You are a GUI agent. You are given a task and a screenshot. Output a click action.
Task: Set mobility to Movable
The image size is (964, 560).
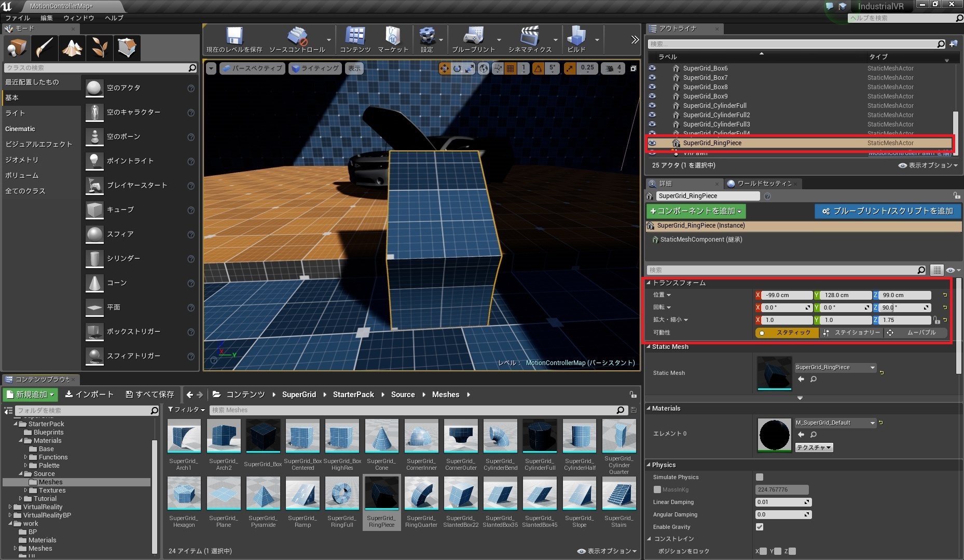916,333
